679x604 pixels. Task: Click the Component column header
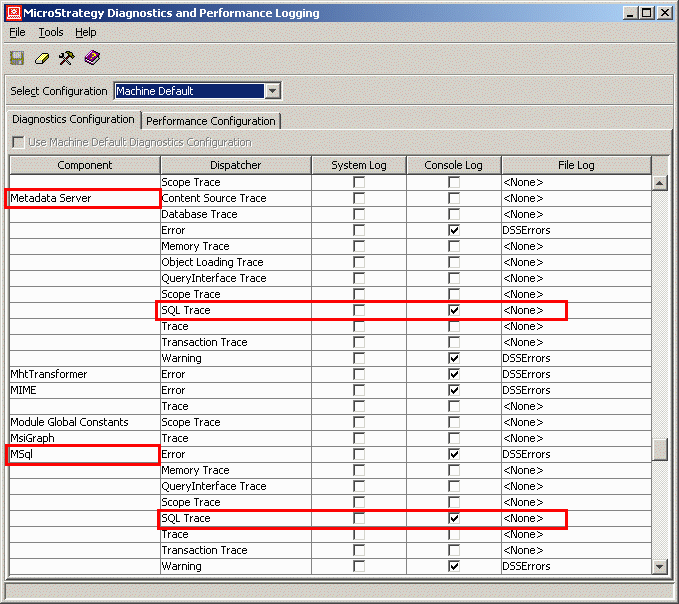[x=84, y=165]
